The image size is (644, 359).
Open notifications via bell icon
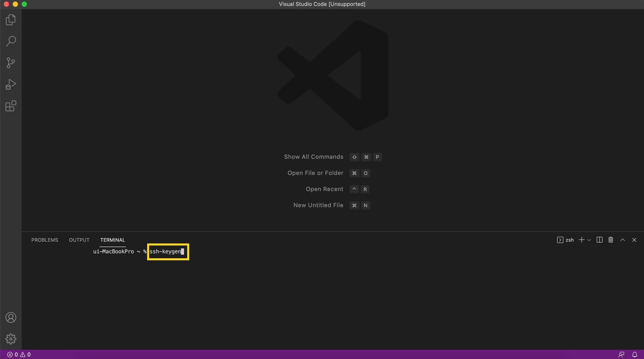(635, 354)
